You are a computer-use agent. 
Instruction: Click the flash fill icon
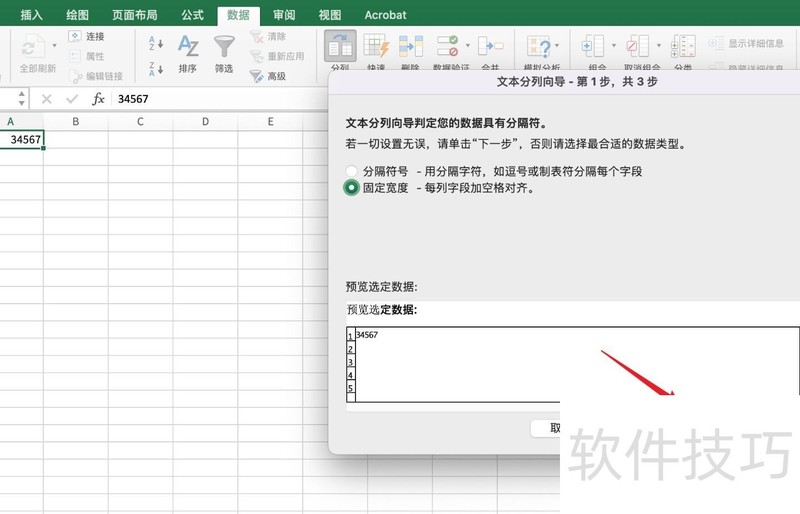[x=376, y=45]
